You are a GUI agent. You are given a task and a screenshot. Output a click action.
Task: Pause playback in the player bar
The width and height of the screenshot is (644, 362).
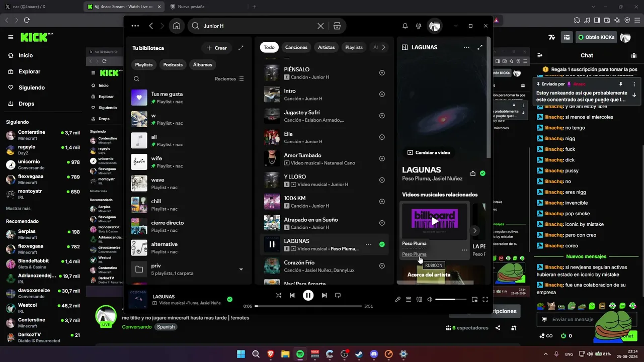(x=308, y=295)
